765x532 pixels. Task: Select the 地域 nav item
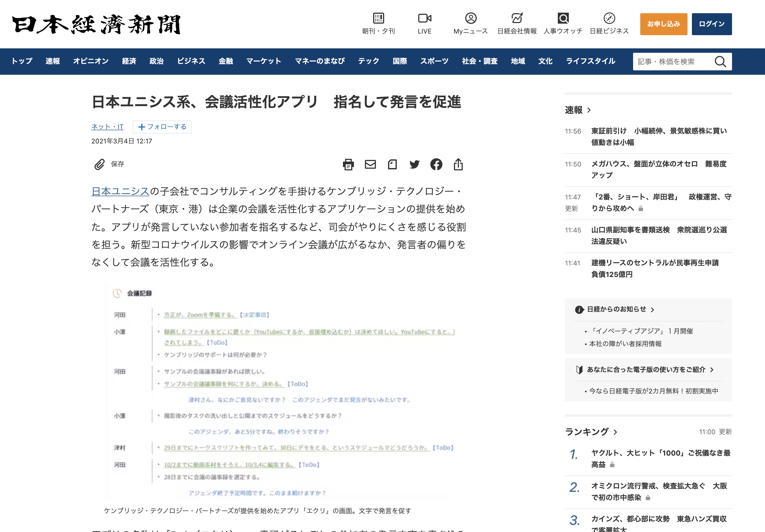click(x=518, y=61)
